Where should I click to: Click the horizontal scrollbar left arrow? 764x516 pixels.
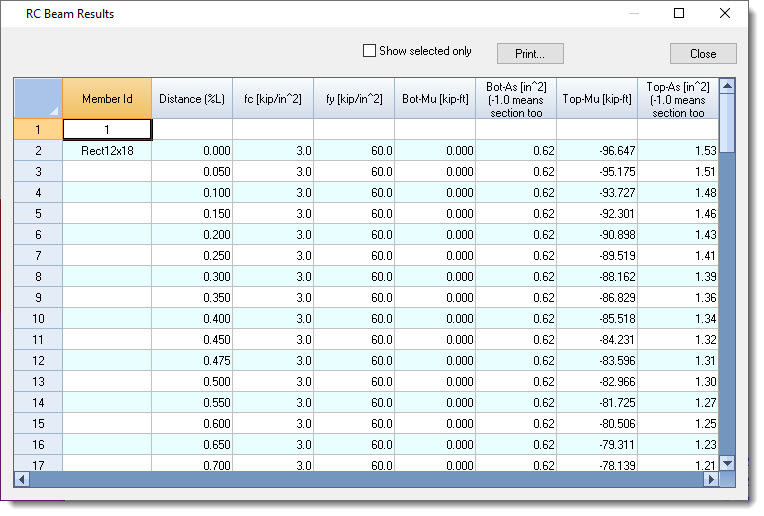click(21, 480)
